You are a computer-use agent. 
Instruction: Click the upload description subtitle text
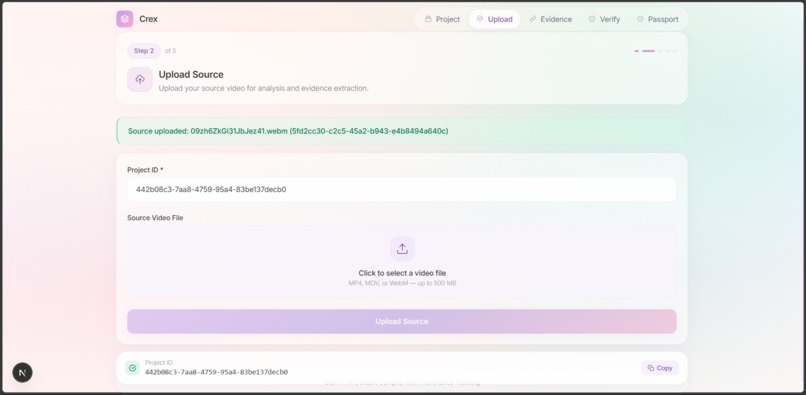(264, 88)
